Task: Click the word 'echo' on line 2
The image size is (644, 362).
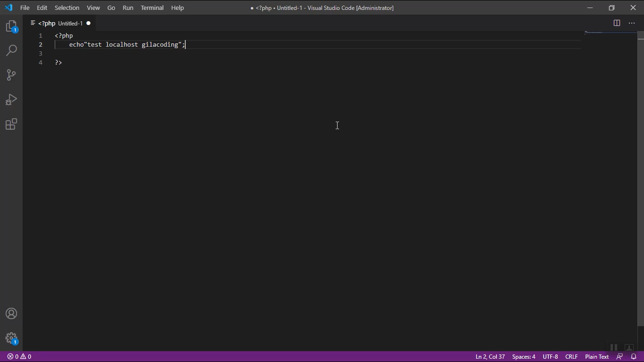Action: 76,45
